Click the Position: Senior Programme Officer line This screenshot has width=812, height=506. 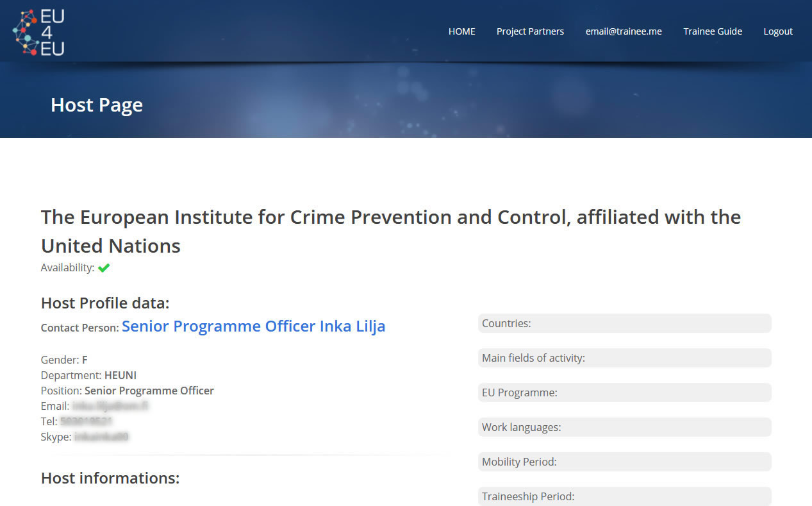[128, 391]
